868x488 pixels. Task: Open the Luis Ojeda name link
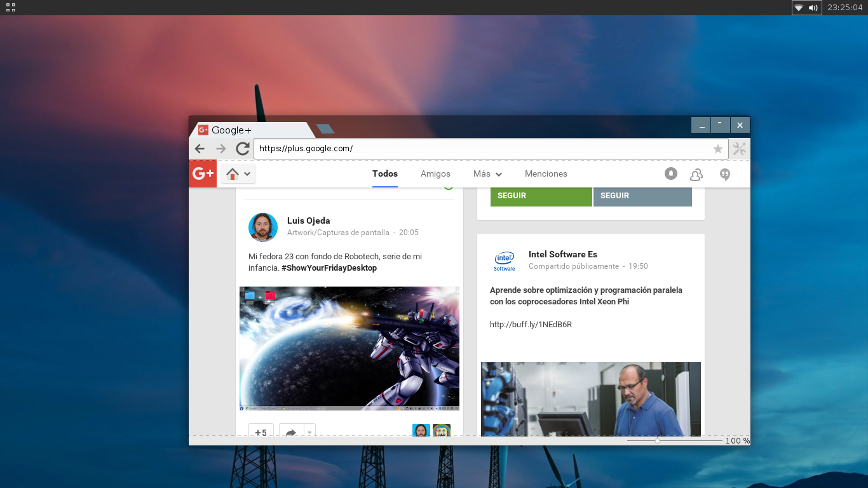tap(309, 221)
